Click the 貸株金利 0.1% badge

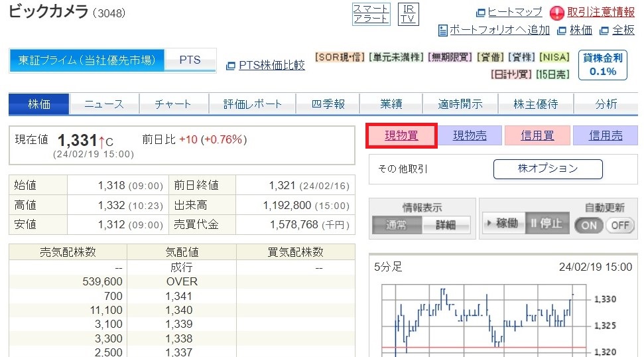(602, 65)
